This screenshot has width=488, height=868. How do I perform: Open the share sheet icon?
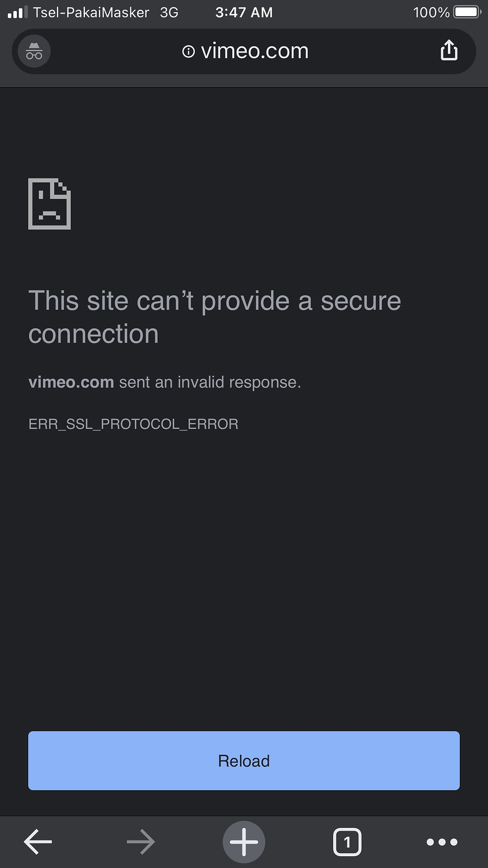(x=449, y=50)
